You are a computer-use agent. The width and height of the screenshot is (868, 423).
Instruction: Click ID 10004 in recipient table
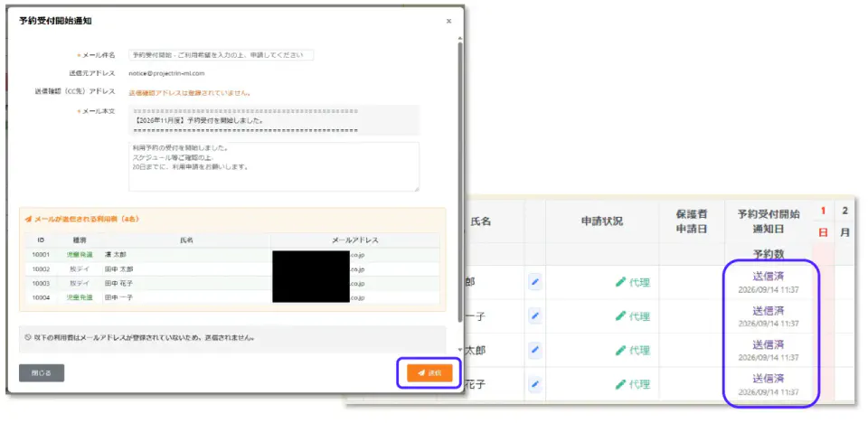coord(41,297)
